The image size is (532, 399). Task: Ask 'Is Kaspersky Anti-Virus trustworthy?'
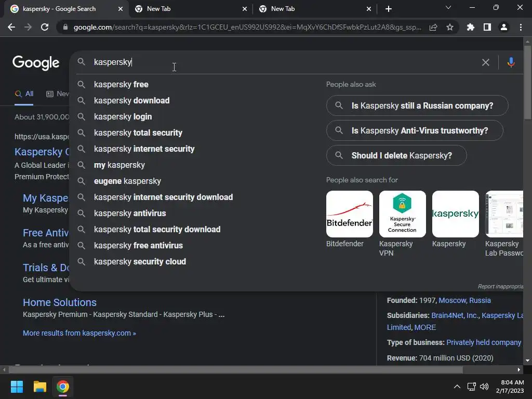pos(415,130)
